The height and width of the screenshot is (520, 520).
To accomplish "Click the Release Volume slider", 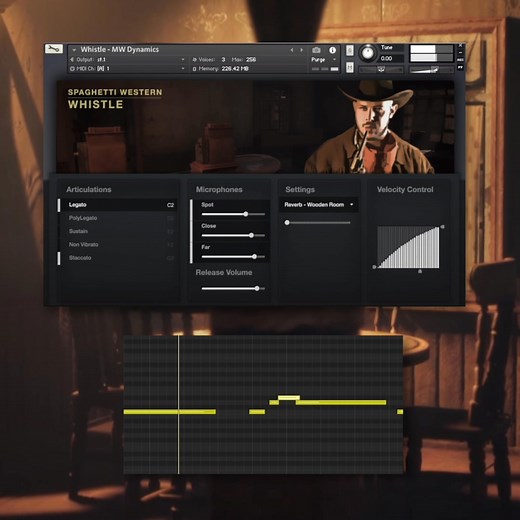I will [x=233, y=289].
